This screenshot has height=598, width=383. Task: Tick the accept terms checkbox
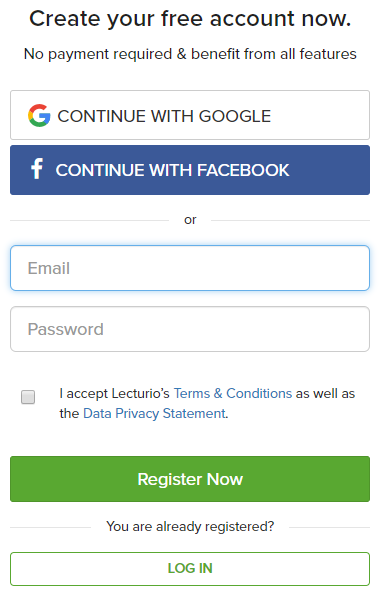(28, 397)
